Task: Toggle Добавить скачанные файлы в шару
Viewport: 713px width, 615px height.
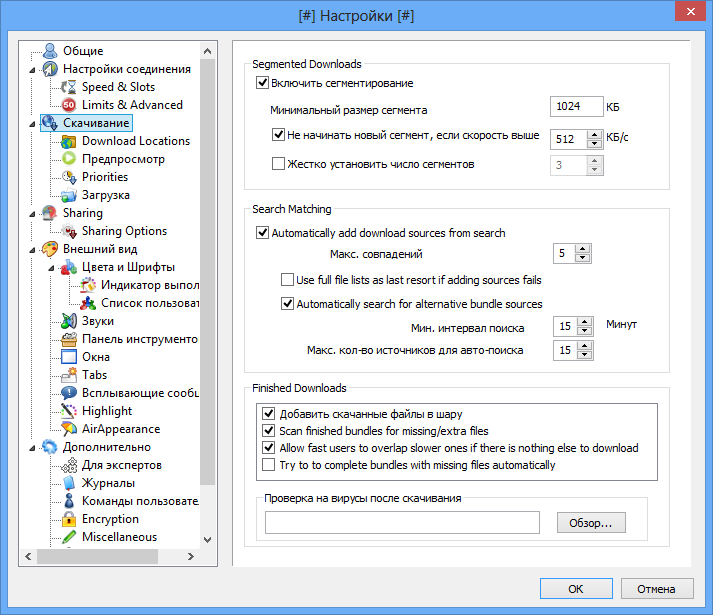Action: (269, 413)
